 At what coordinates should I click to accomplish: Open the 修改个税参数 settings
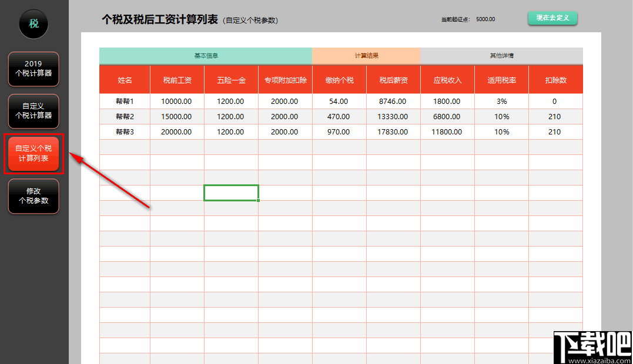(x=33, y=197)
